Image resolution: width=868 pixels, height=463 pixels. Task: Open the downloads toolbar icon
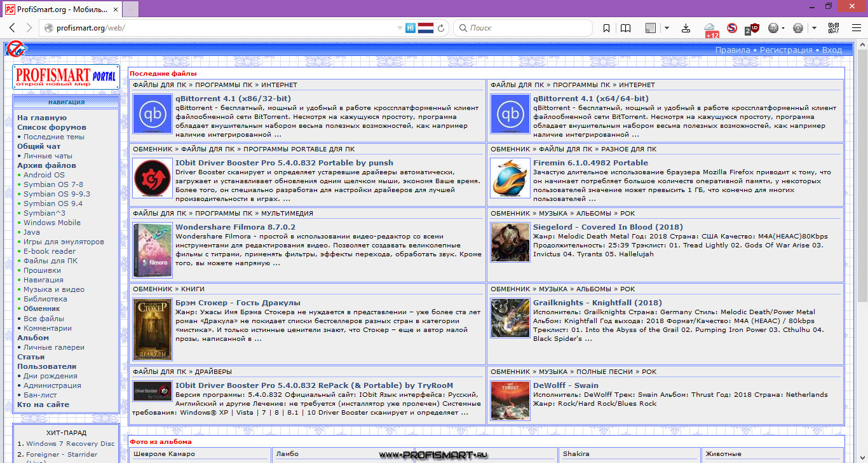686,28
